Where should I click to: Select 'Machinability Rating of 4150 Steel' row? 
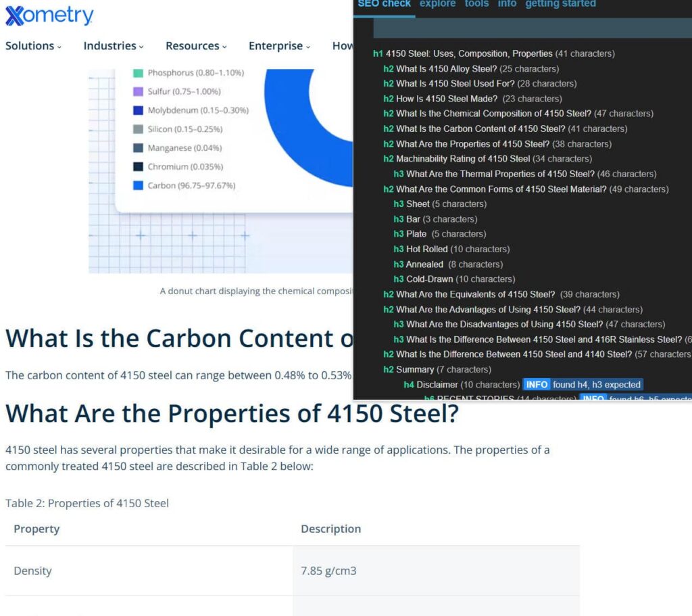click(x=487, y=158)
